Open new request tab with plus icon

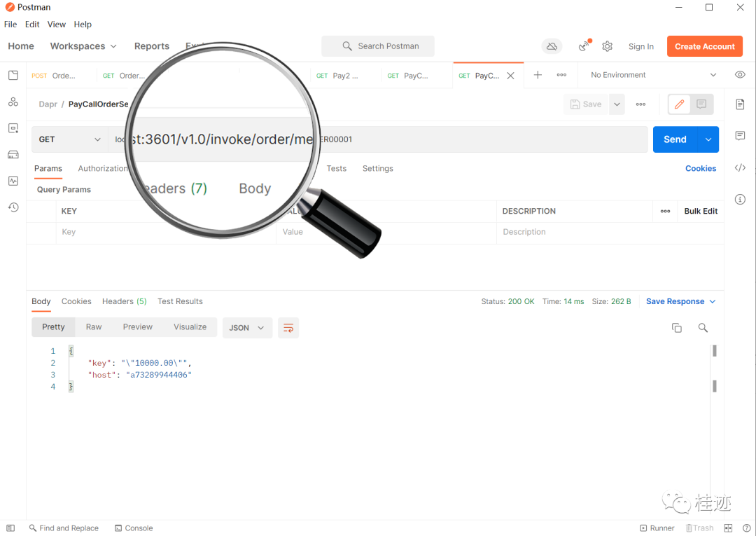[538, 75]
